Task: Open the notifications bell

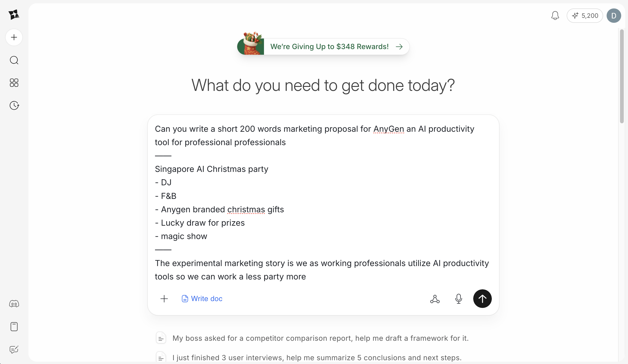Action: pyautogui.click(x=555, y=16)
